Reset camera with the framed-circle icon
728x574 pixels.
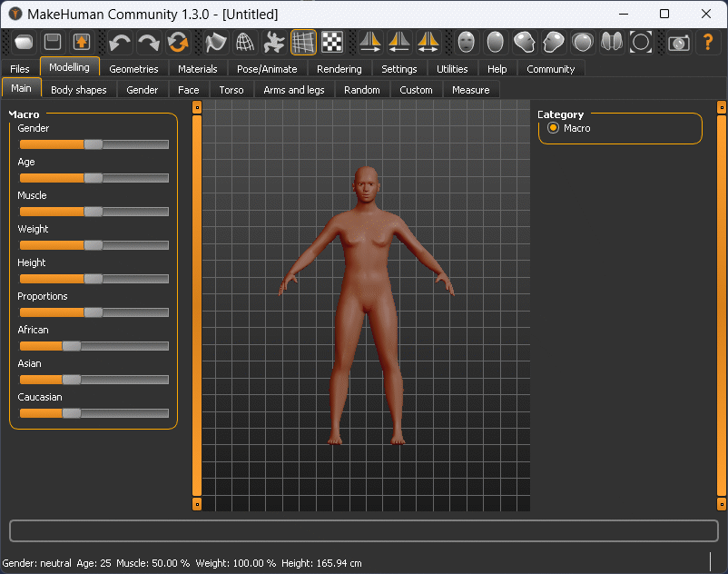(641, 43)
